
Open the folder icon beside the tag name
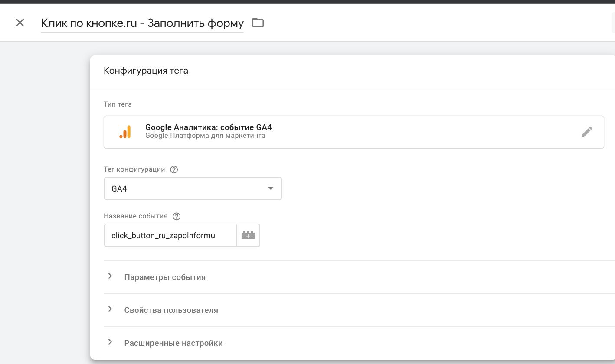pos(258,23)
